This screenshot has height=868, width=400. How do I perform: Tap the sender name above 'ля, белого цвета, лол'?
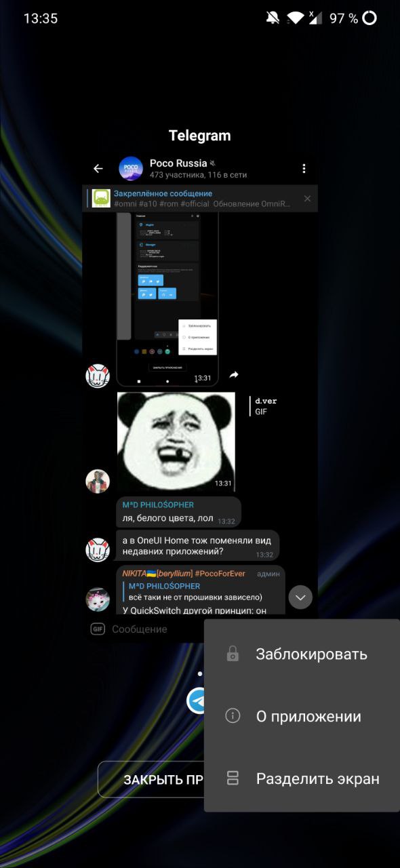158,505
